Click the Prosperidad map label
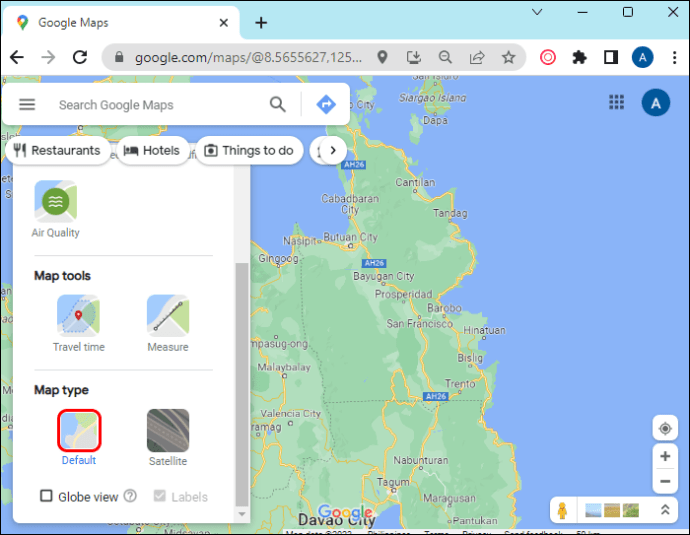The width and height of the screenshot is (690, 535). 404,294
